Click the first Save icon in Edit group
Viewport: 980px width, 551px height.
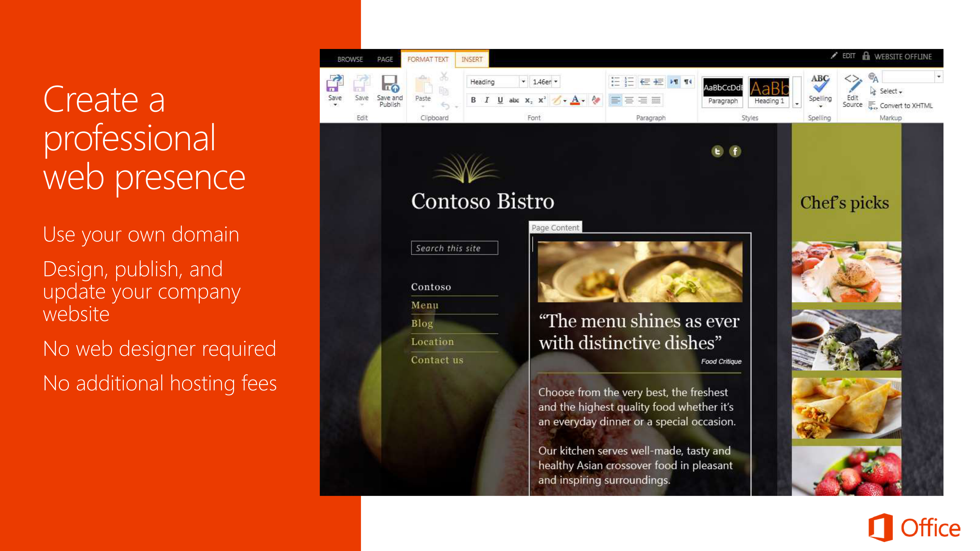(335, 83)
